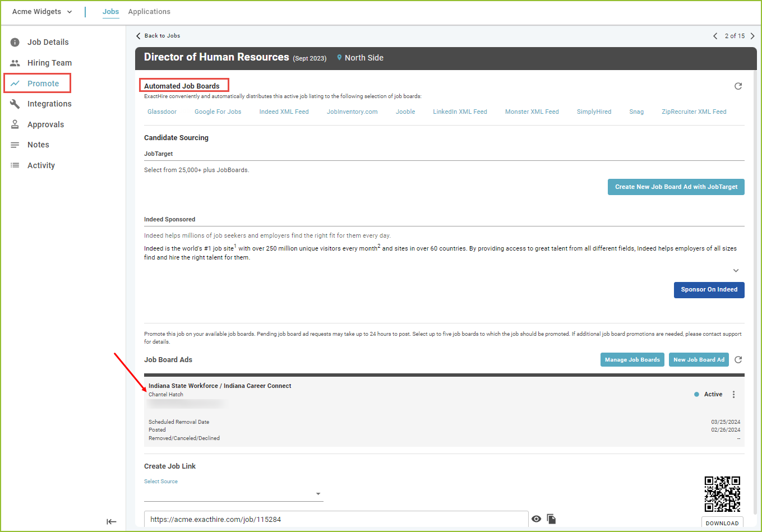762x532 pixels.
Task: Open Notes in sidebar
Action: tap(38, 145)
